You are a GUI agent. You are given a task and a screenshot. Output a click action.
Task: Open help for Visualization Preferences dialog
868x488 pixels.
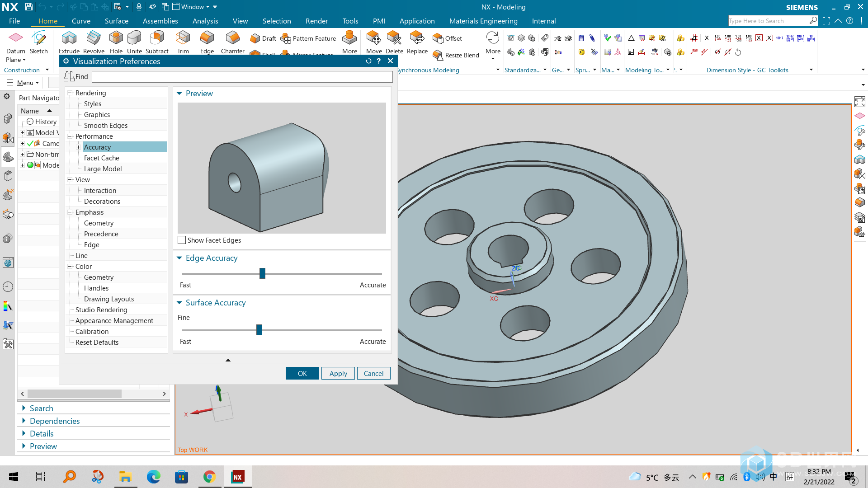tap(379, 61)
